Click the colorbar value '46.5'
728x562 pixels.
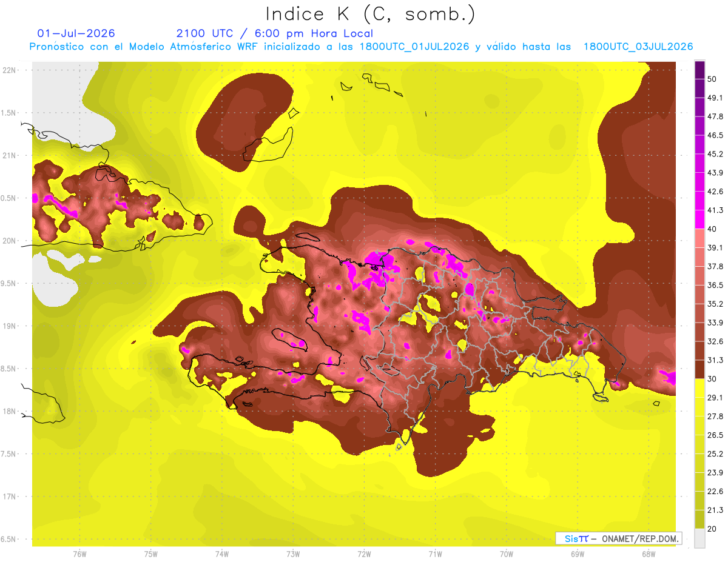[715, 136]
